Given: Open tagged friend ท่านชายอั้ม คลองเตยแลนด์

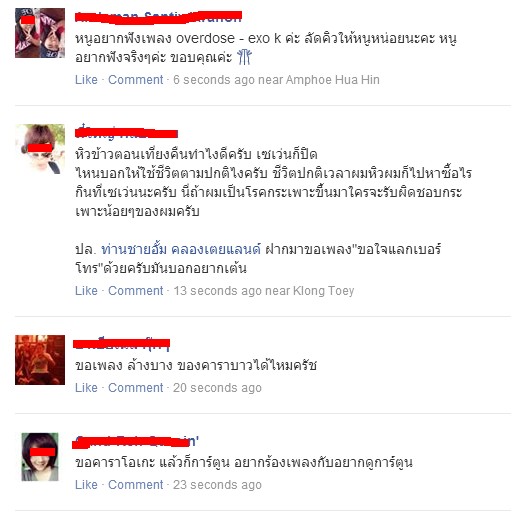Looking at the screenshot, I should 181,249.
